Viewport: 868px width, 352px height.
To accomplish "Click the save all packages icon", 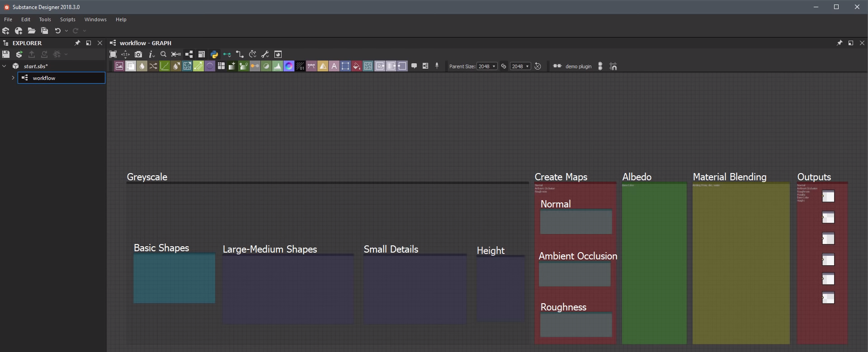I will (44, 31).
